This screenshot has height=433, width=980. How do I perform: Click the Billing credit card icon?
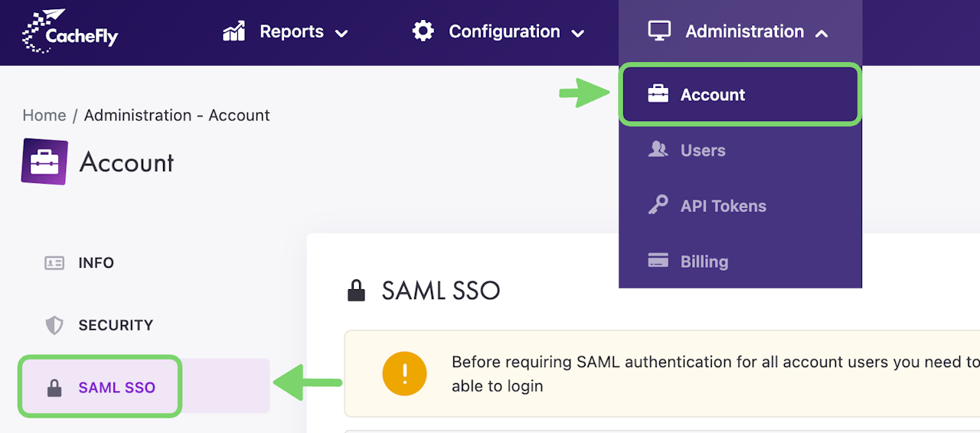coord(658,262)
